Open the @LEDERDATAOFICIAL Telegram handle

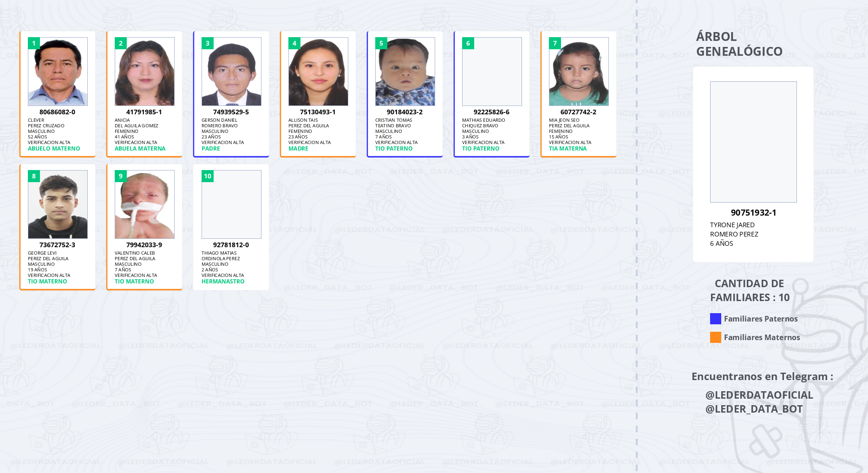759,395
